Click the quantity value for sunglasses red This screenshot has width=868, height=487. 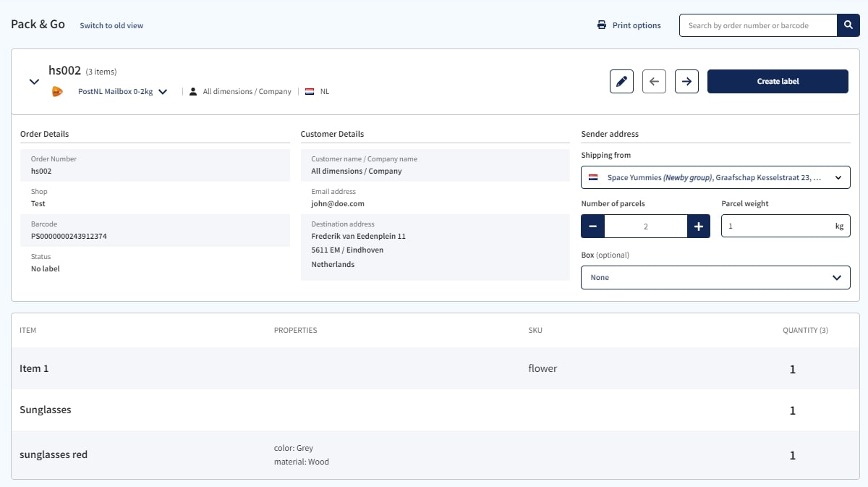[793, 455]
